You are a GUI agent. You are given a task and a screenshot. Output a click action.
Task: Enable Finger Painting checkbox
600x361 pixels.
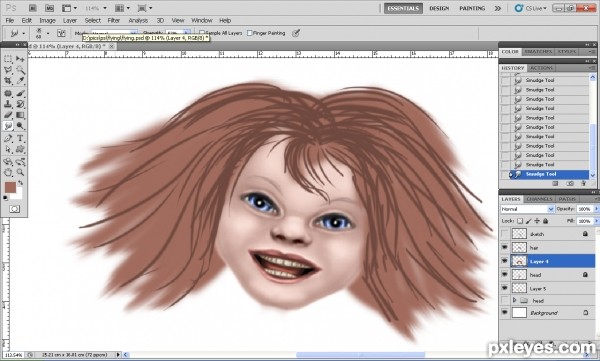coord(249,33)
